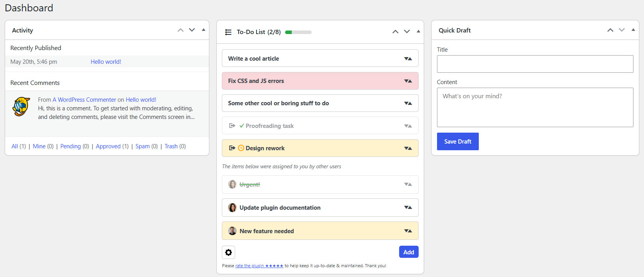Expand 'Write a cool article' task options
Screen dimensions: 644x277
click(x=408, y=59)
